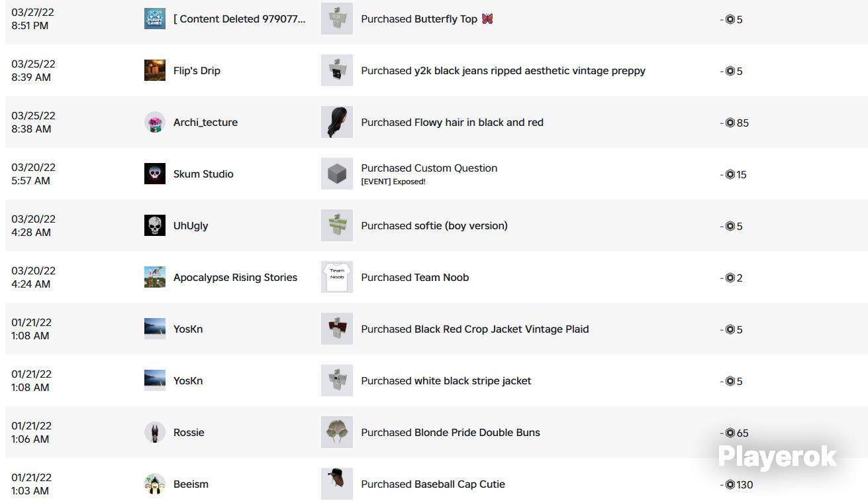This screenshot has height=501, width=868.
Task: Open the Archi_tecture flower avatar icon
Action: pyautogui.click(x=155, y=122)
